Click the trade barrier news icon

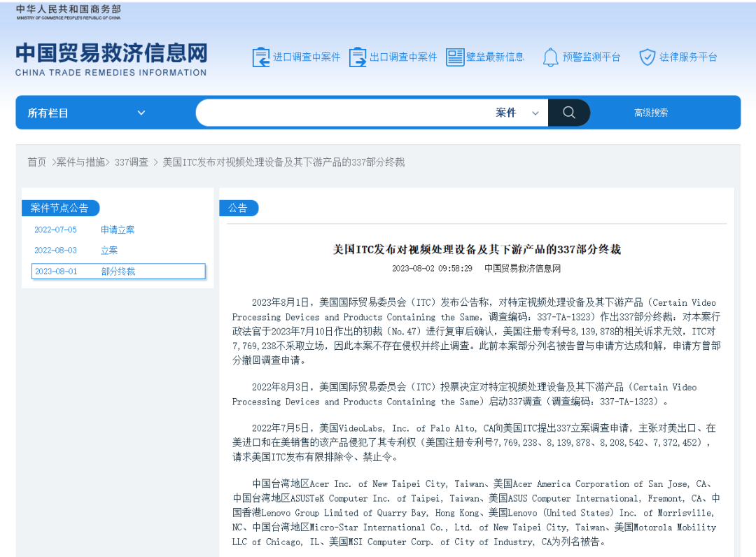(455, 57)
